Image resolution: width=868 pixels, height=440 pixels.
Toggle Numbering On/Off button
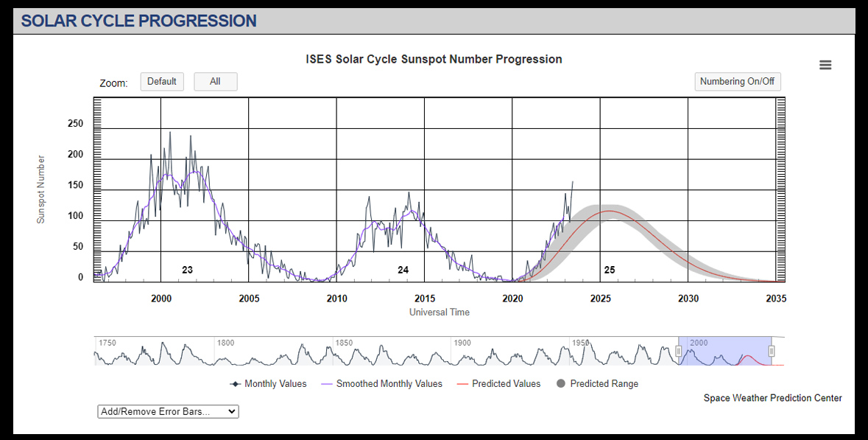pyautogui.click(x=738, y=82)
